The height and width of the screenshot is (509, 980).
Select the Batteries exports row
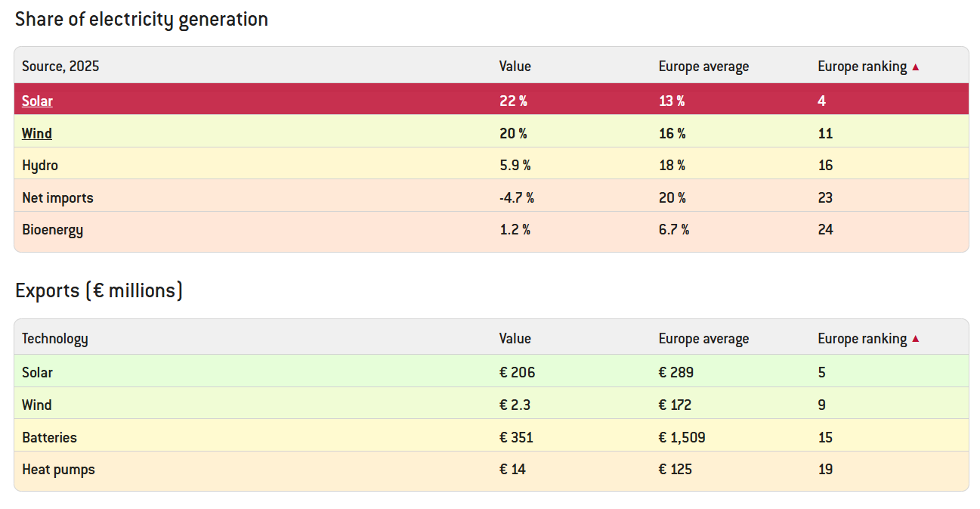click(x=49, y=437)
